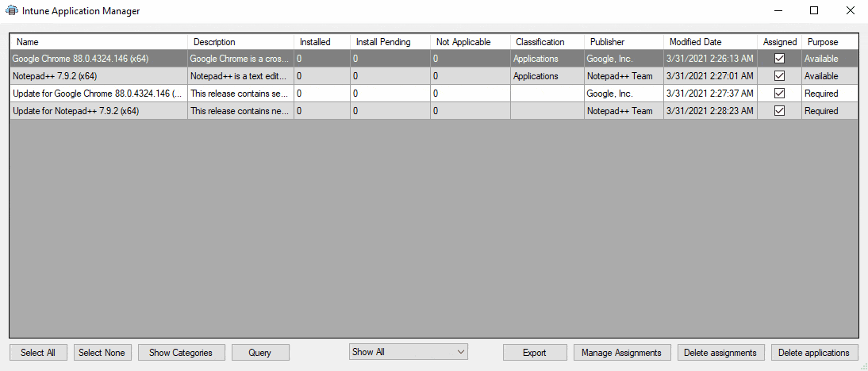The image size is (868, 371).
Task: Click the Select All button
Action: point(38,353)
